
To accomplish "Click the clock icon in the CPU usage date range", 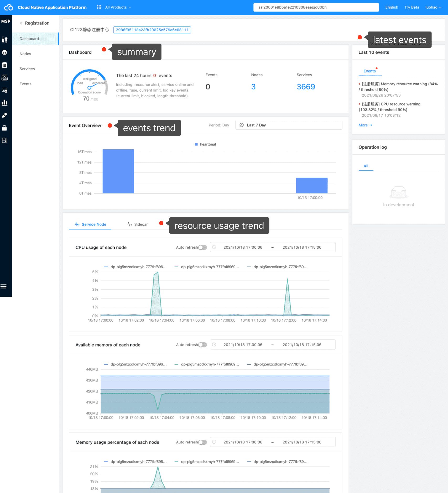I will (x=214, y=247).
